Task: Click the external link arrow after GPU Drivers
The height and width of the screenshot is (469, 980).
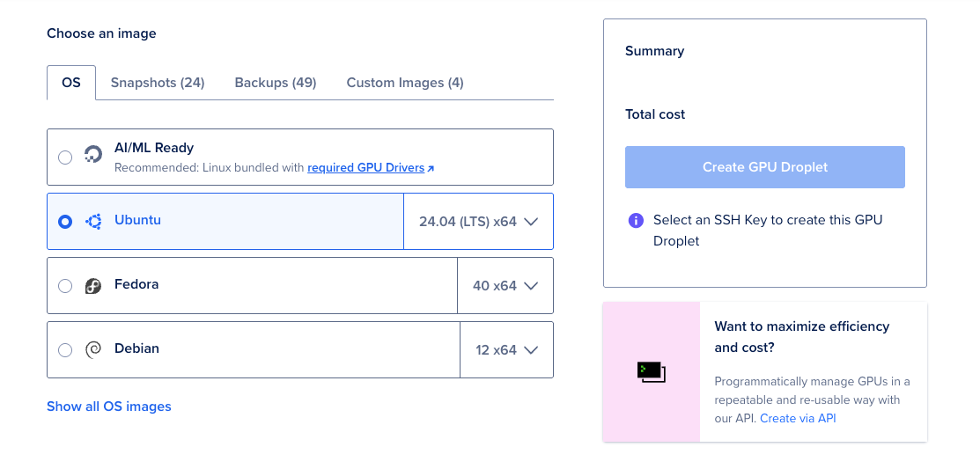Action: [x=431, y=168]
